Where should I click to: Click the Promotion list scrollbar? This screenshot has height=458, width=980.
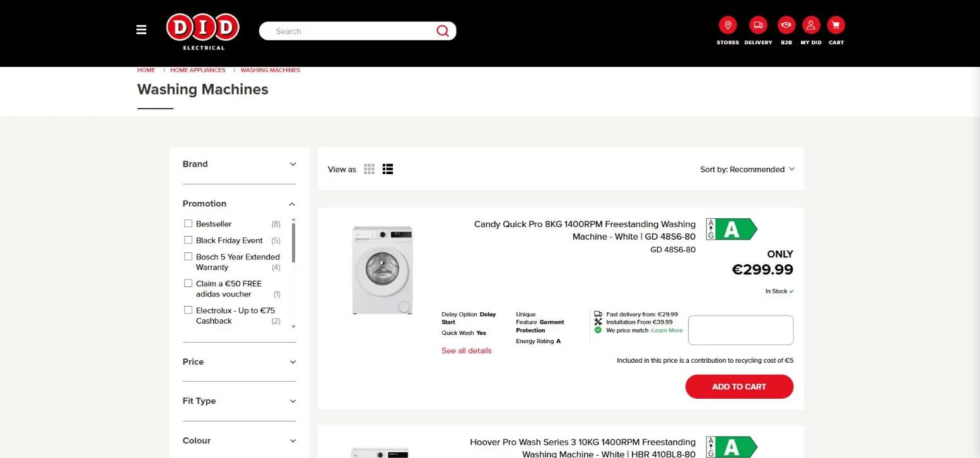293,242
